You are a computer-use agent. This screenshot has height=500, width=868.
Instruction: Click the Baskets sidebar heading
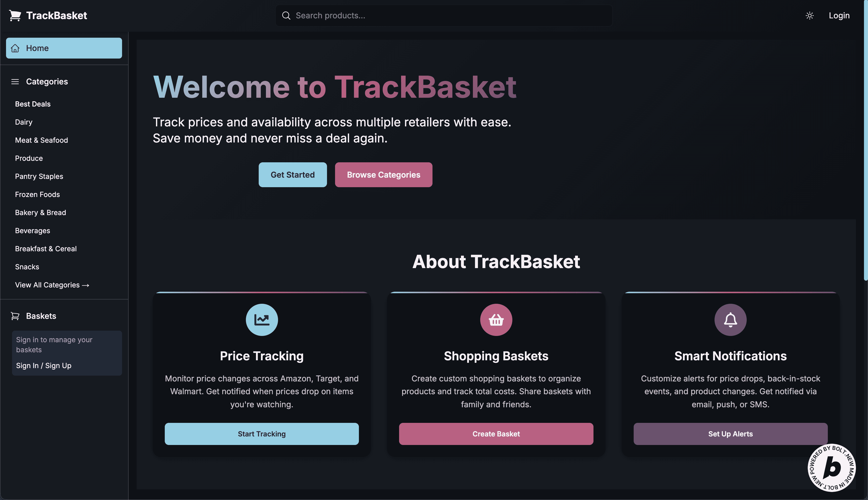(x=41, y=316)
